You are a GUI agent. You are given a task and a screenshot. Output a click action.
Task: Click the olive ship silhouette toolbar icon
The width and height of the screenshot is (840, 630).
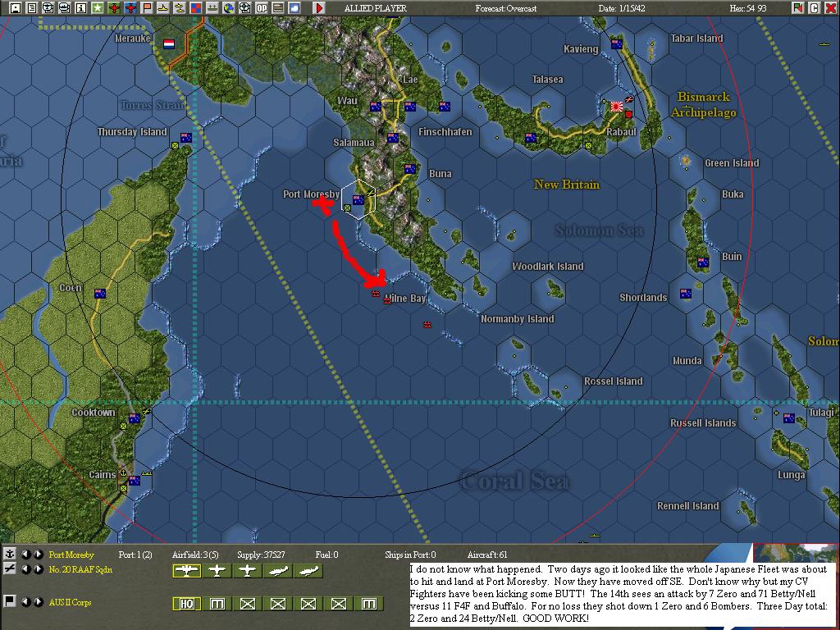[x=212, y=8]
